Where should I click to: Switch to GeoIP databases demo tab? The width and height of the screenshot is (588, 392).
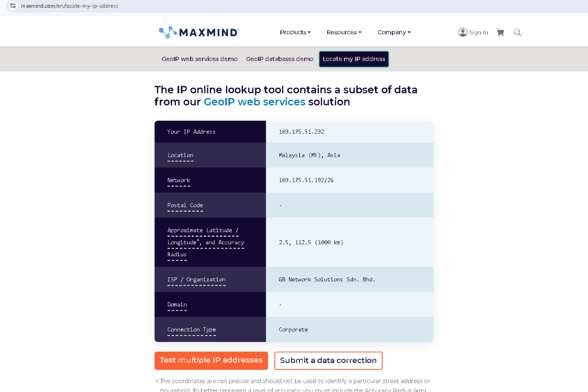coord(279,59)
